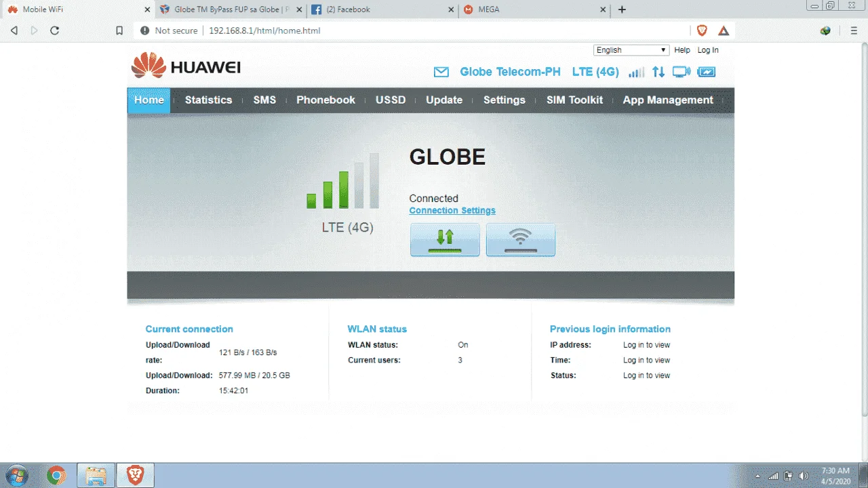868x488 pixels.
Task: Click the battery status icon in the header
Action: coord(707,72)
